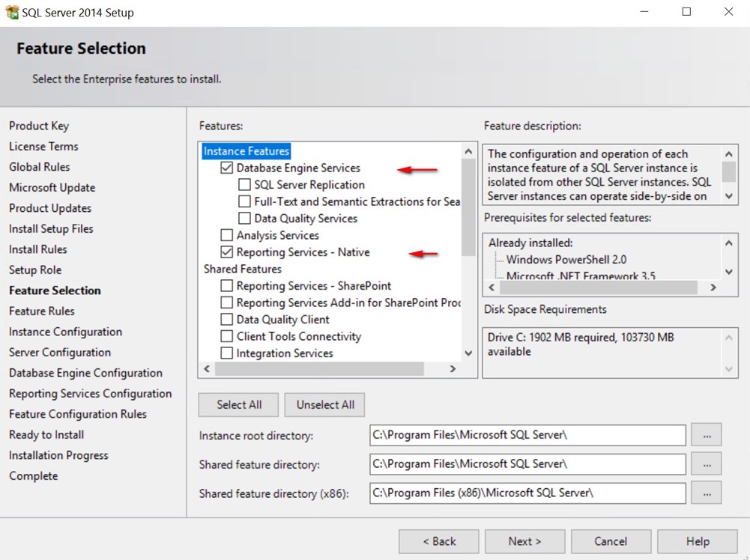Click the Already installed prerequisites node
The width and height of the screenshot is (750, 560).
pyautogui.click(x=530, y=243)
